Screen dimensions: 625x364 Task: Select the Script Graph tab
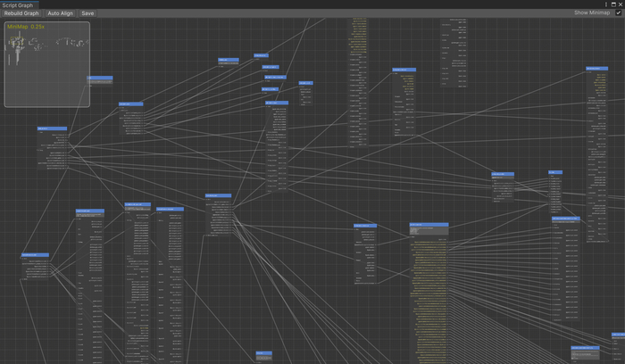pyautogui.click(x=18, y=4)
